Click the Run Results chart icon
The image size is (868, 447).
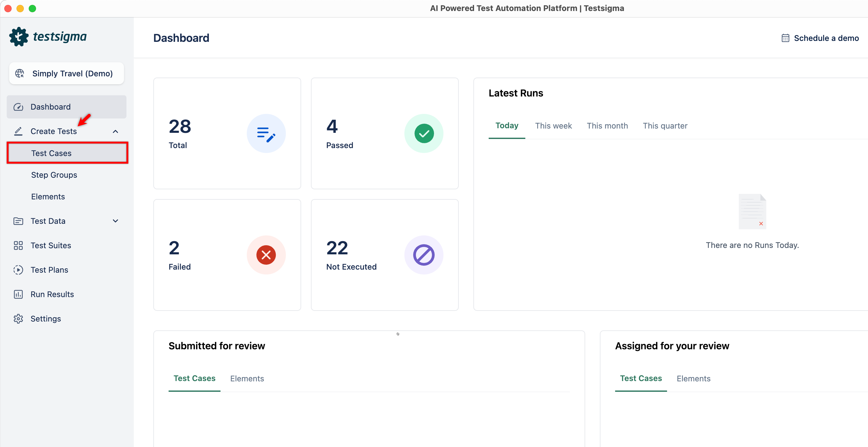(18, 294)
